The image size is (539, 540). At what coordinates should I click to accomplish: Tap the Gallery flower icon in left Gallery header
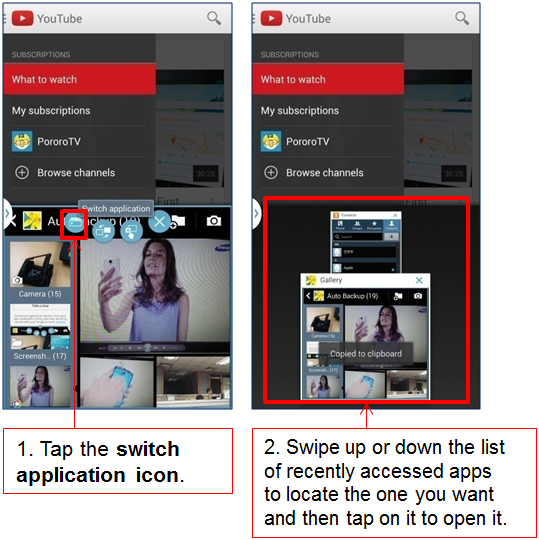tap(32, 220)
